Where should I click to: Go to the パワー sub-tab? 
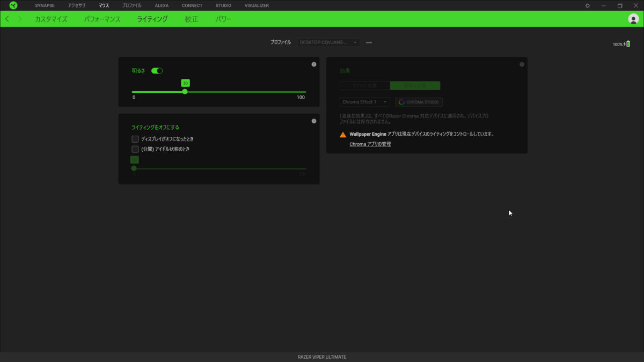coord(223,19)
